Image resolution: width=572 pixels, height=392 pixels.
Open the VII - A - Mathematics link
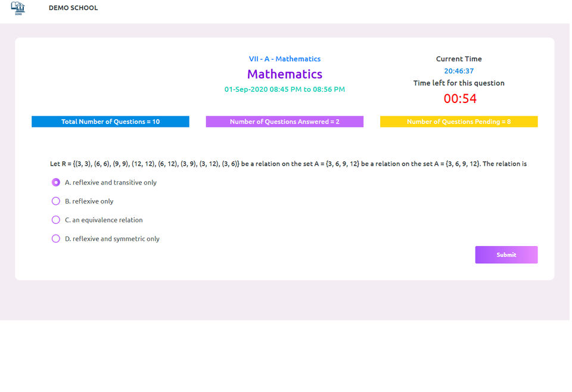click(x=285, y=59)
